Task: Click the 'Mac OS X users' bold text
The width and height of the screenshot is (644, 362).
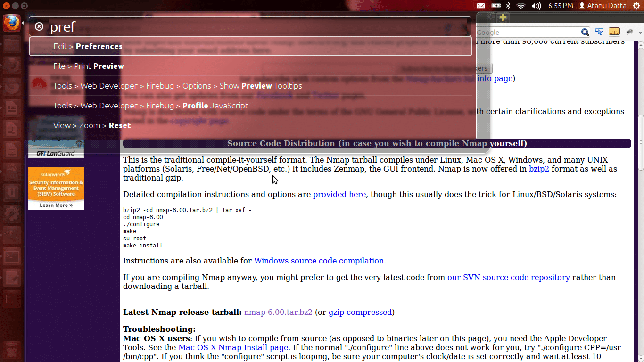Action: (x=157, y=338)
